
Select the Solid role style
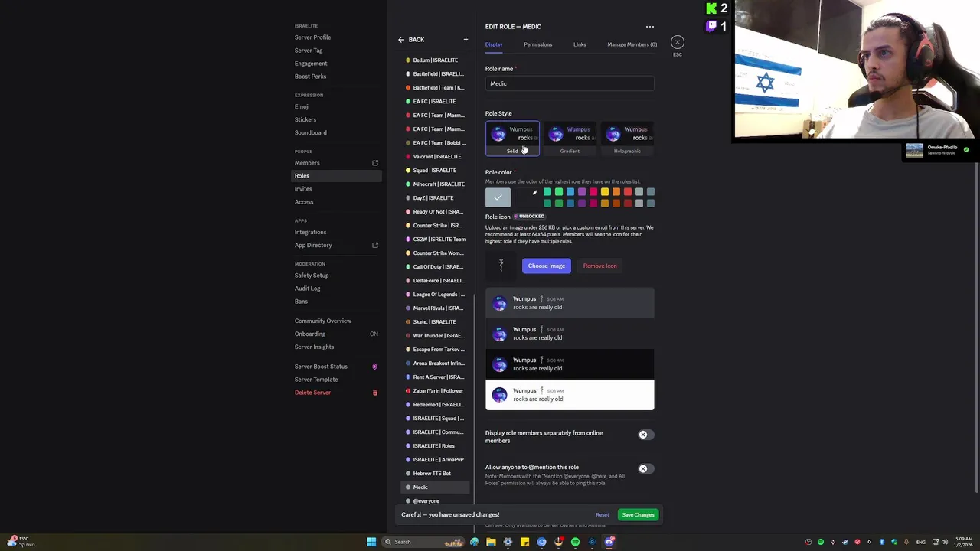(x=512, y=138)
